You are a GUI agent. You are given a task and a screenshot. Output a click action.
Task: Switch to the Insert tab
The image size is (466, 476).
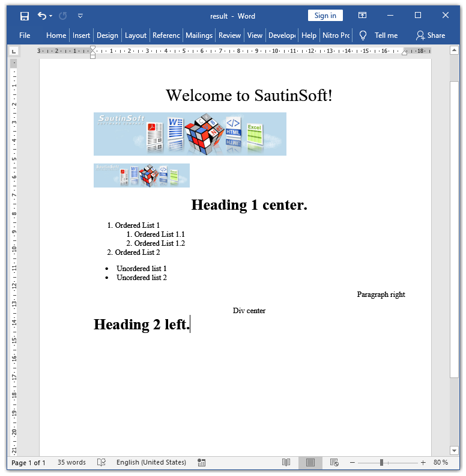pyautogui.click(x=81, y=35)
